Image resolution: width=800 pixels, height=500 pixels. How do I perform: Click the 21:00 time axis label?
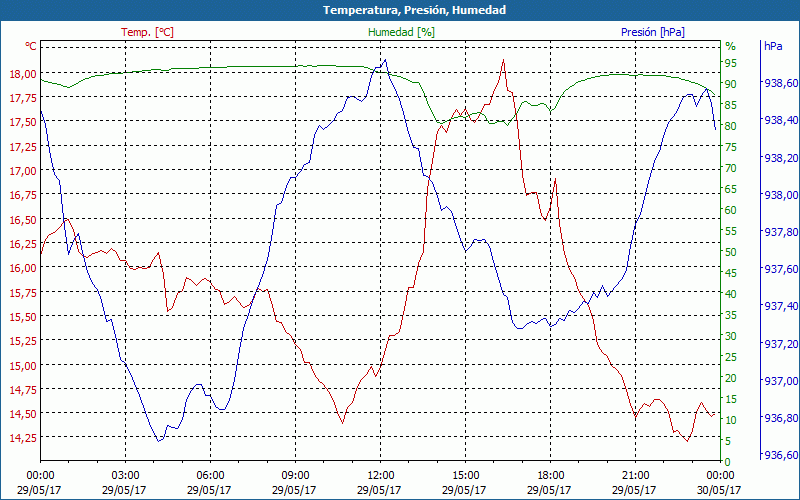635,476
